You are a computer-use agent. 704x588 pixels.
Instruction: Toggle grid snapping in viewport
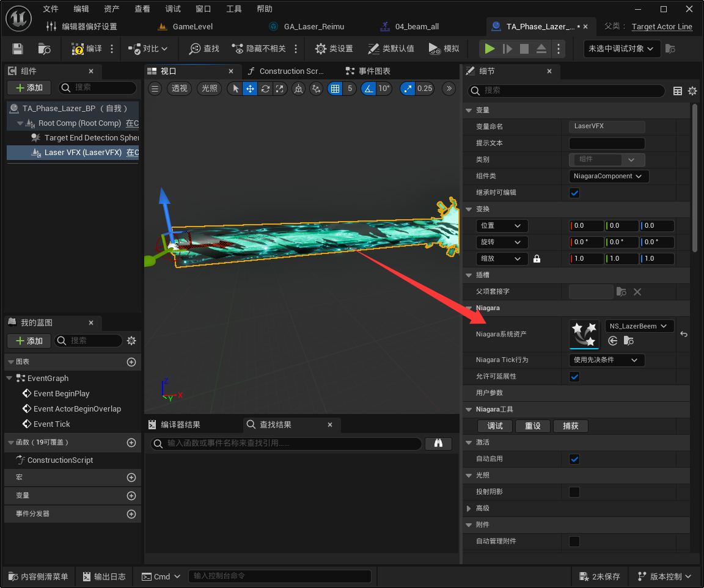(335, 89)
